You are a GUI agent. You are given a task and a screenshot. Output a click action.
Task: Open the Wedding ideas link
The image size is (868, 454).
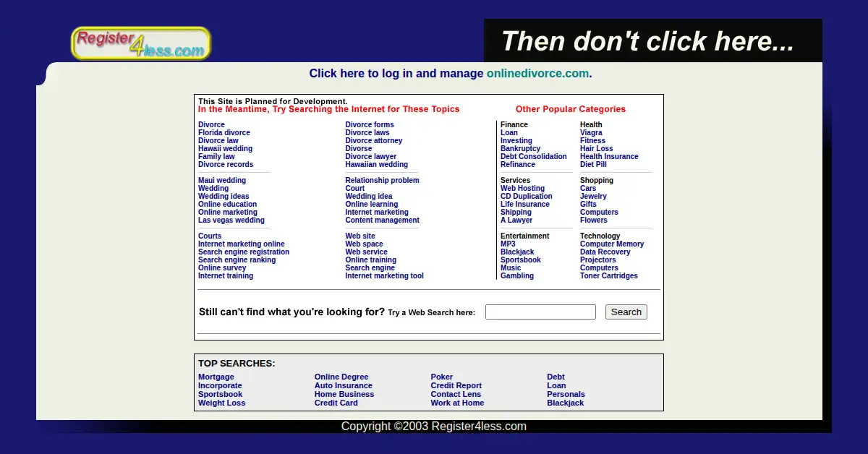pyautogui.click(x=224, y=197)
